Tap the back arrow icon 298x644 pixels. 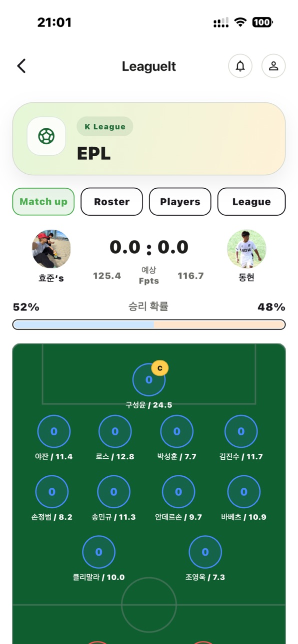click(x=21, y=66)
